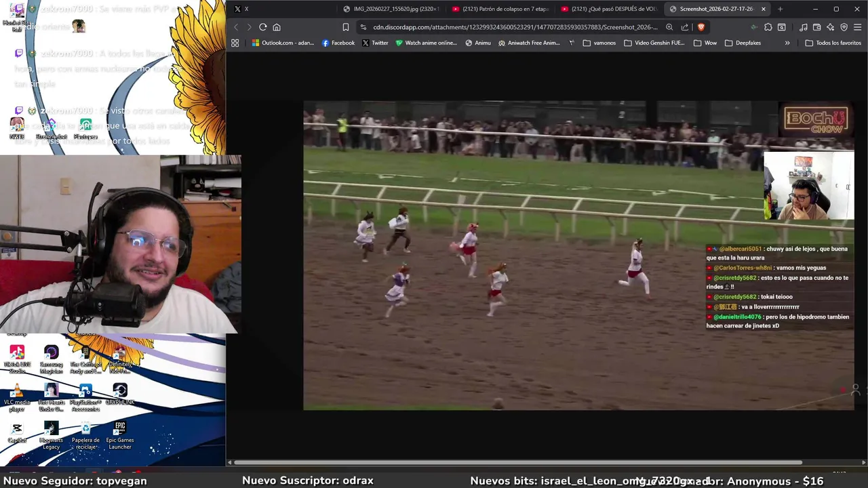Open a new browser tab
This screenshot has width=868, height=488.
[780, 9]
